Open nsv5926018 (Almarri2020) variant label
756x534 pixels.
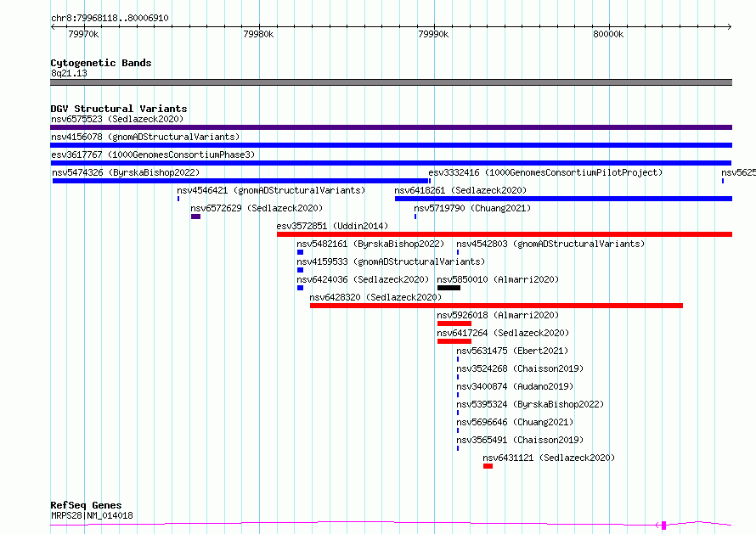tap(498, 315)
